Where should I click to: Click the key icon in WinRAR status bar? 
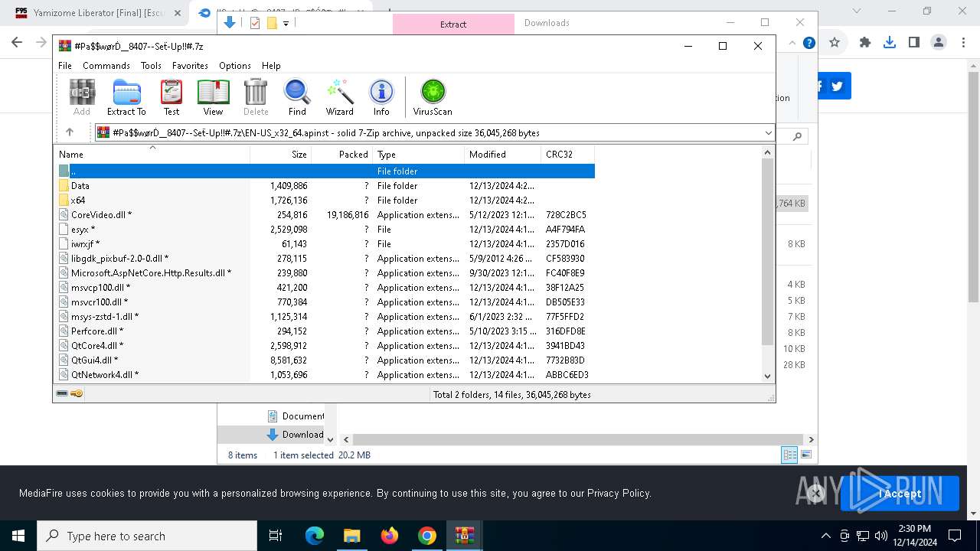77,394
